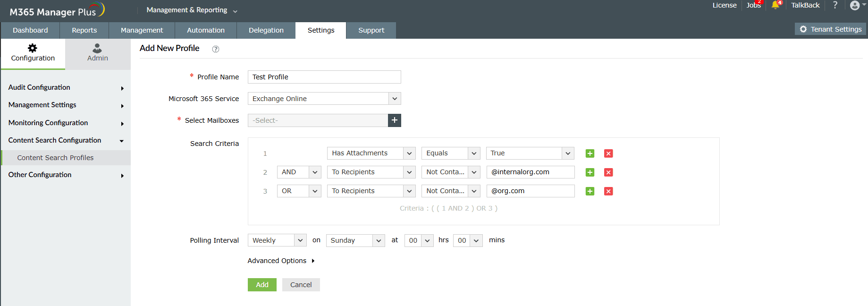Image resolution: width=868 pixels, height=306 pixels.
Task: Open the user account avatar menu
Action: [x=855, y=5]
